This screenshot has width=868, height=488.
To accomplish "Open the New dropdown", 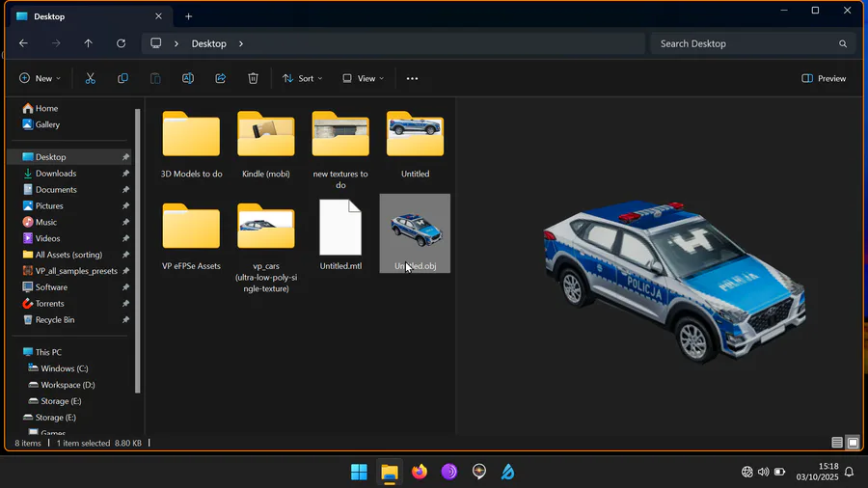I will (x=40, y=78).
